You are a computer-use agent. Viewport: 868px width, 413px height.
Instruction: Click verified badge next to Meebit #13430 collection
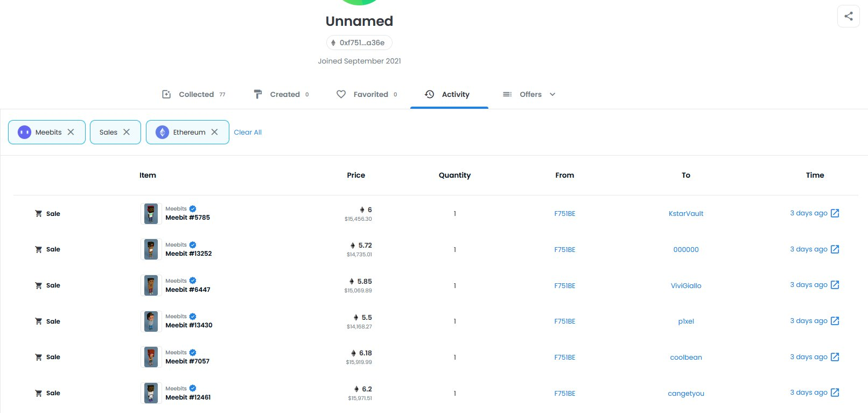[193, 317]
